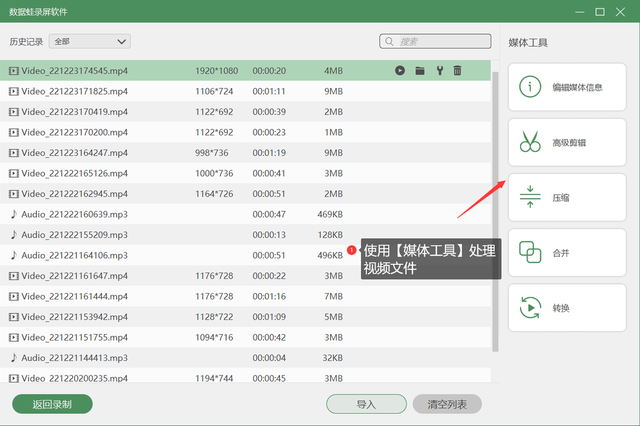Select the Video_221223171825.mp4 row

click(x=245, y=91)
